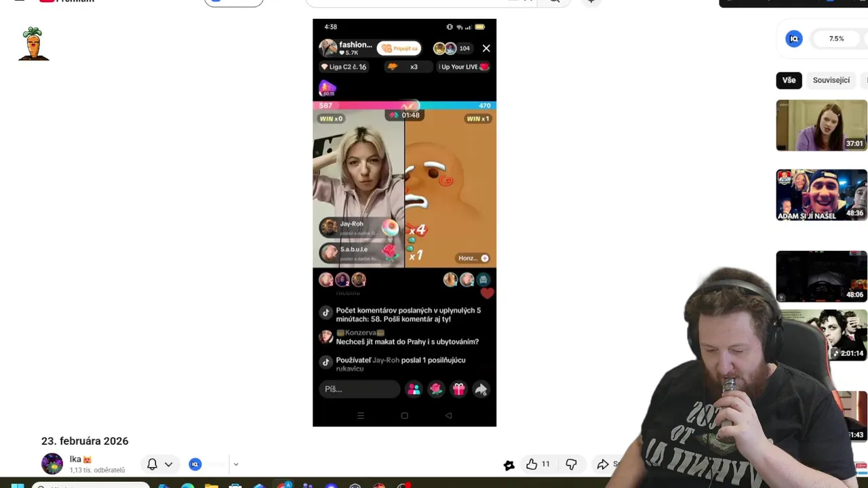This screenshot has width=868, height=488.
Task: Click the black star-shaped extension icon
Action: [x=509, y=465]
